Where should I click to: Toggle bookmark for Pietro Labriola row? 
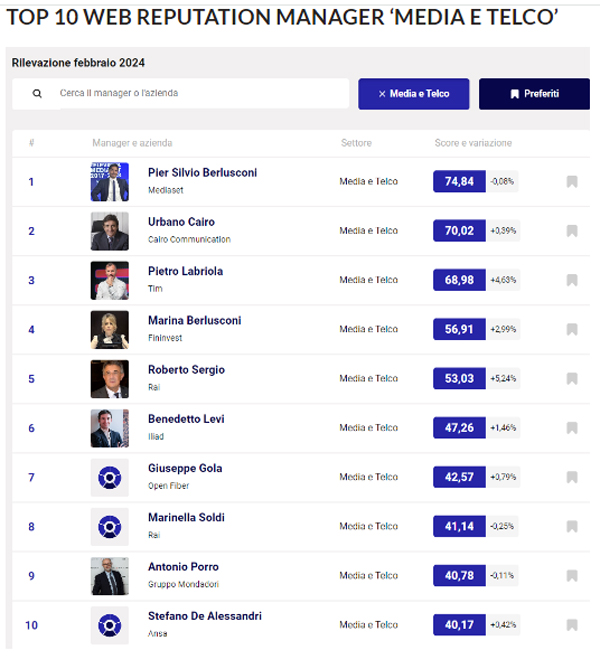(x=572, y=280)
